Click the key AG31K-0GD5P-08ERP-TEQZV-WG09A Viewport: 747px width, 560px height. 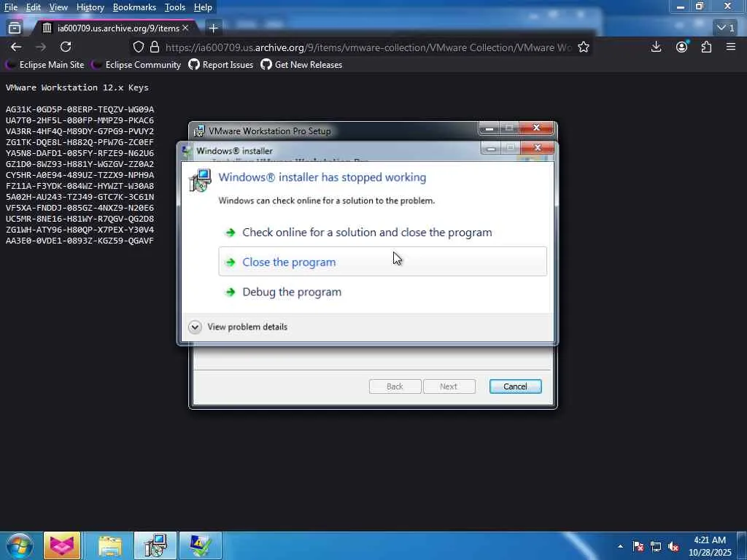(x=80, y=109)
